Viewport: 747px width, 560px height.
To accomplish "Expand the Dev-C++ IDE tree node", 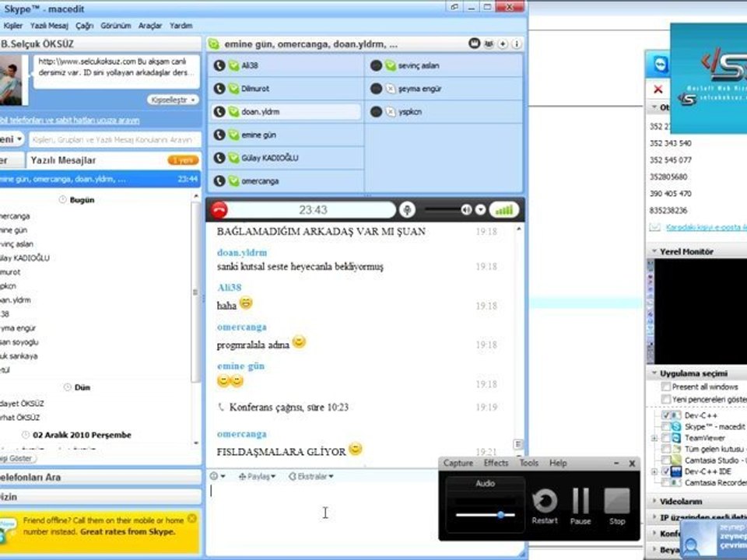I will point(654,472).
